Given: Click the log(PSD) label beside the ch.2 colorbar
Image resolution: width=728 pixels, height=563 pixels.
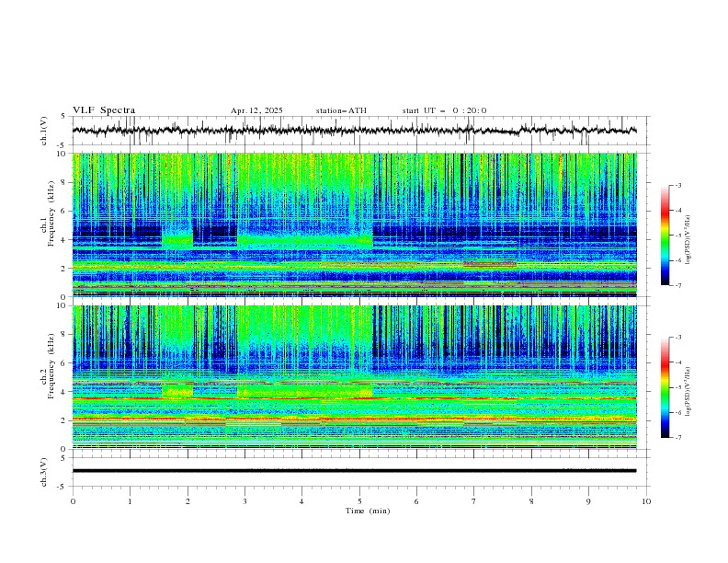Looking at the screenshot, I should (x=688, y=392).
